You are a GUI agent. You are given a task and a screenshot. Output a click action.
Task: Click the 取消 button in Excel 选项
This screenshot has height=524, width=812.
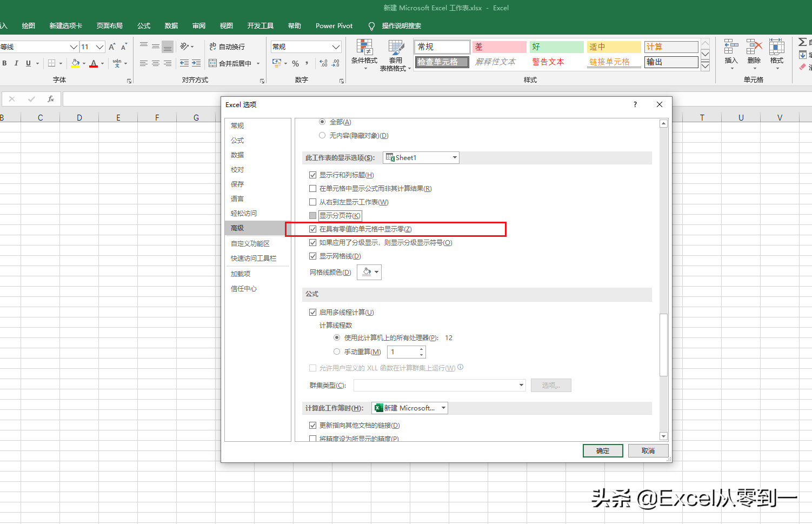[x=648, y=451]
